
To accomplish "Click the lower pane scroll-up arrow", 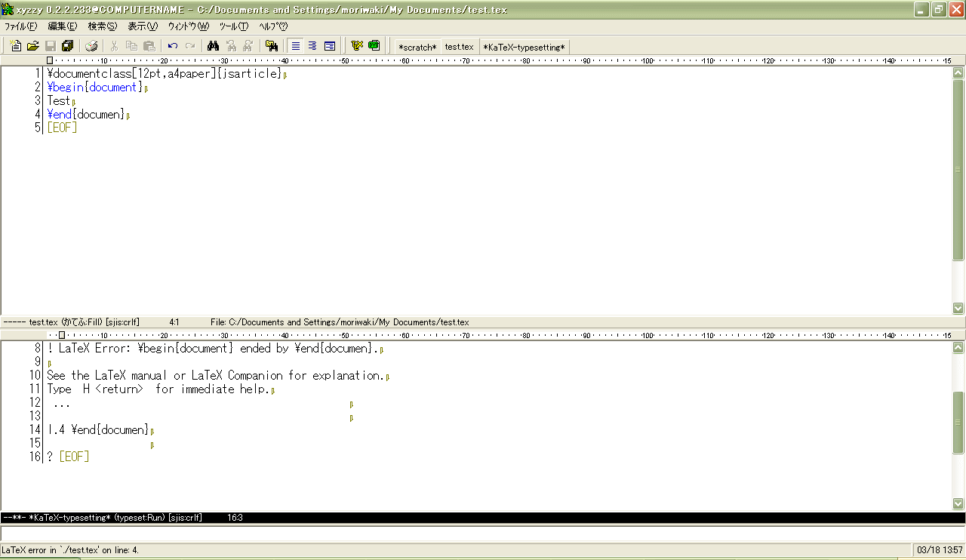I will coord(958,346).
